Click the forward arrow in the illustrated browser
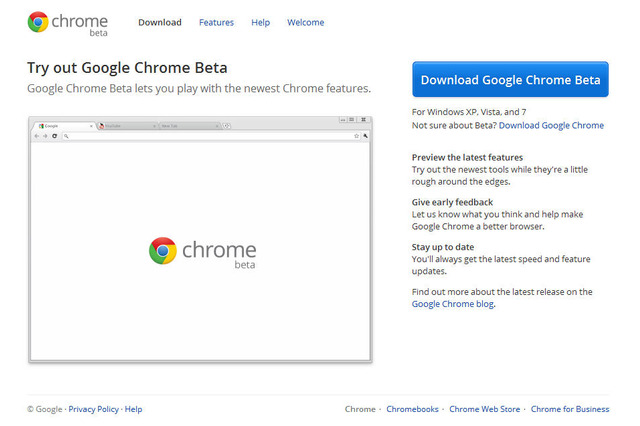This screenshot has width=640, height=426. [x=45, y=136]
